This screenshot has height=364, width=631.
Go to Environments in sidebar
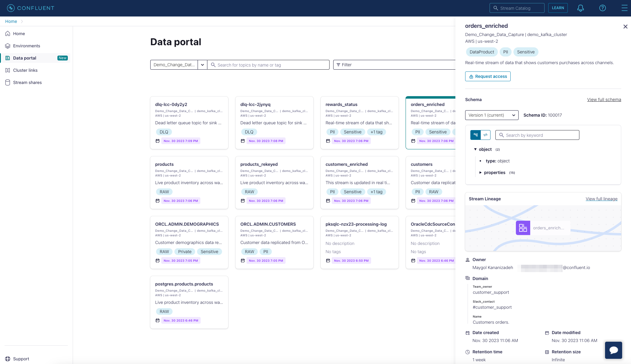click(x=27, y=46)
